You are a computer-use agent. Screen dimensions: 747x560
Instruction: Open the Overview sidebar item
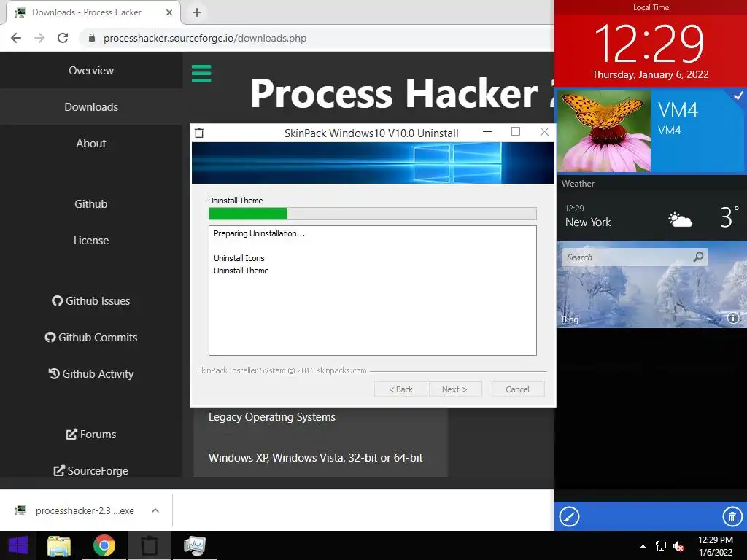point(91,71)
